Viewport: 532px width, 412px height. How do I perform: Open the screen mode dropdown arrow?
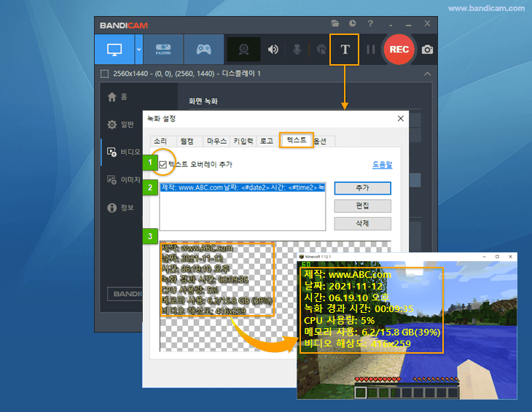tap(138, 50)
